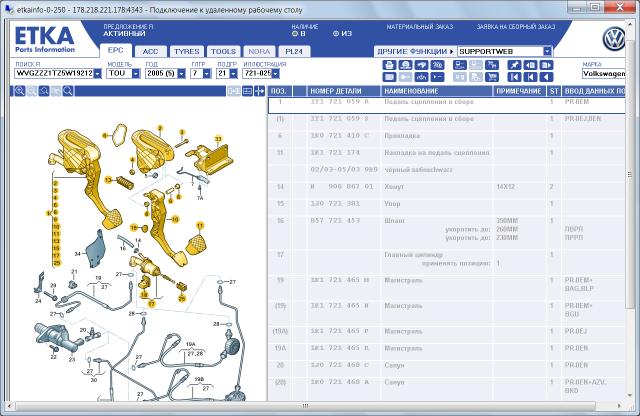The height and width of the screenshot is (416, 640).
Task: Click the bar chart icon in the toolbar
Action: pyautogui.click(x=421, y=77)
